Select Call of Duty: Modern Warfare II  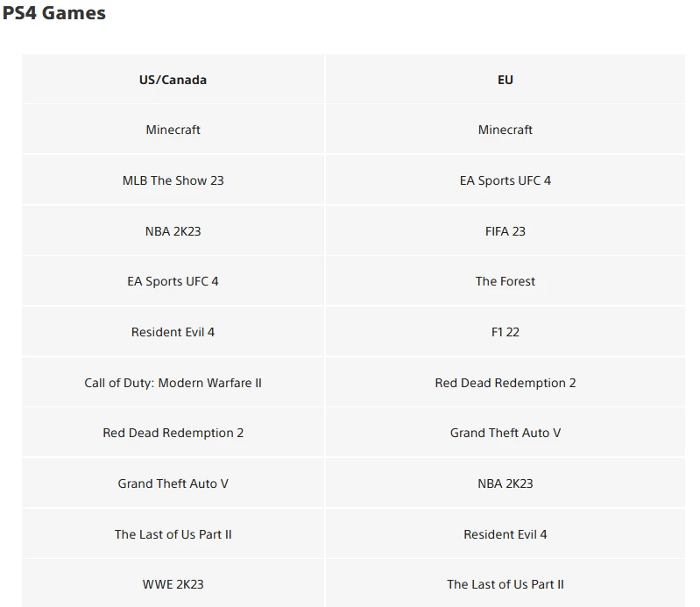(x=173, y=383)
